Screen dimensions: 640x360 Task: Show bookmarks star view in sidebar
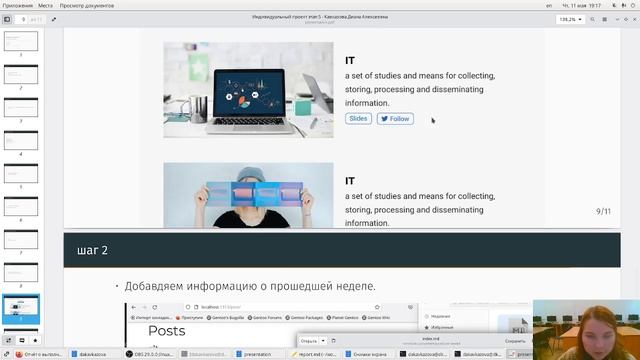[35, 340]
